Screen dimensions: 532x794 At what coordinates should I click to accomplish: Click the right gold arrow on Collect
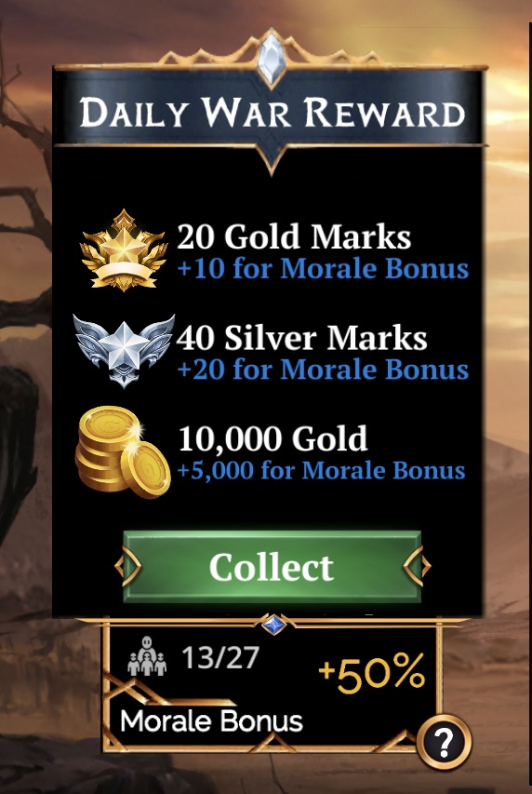coord(417,566)
